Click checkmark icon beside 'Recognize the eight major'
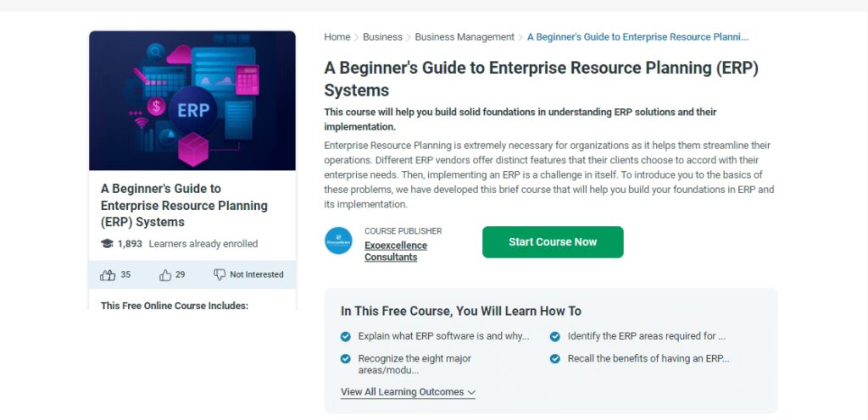Image resolution: width=868 pixels, height=420 pixels. pos(346,359)
